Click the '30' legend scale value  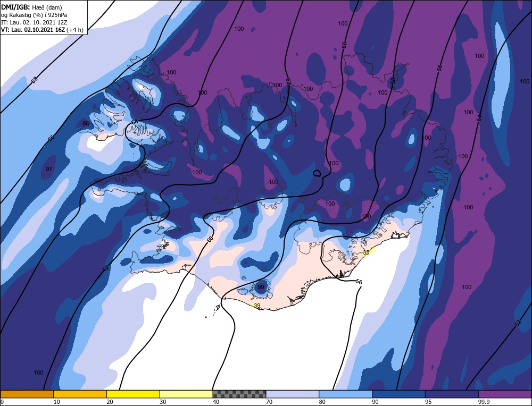(x=163, y=402)
